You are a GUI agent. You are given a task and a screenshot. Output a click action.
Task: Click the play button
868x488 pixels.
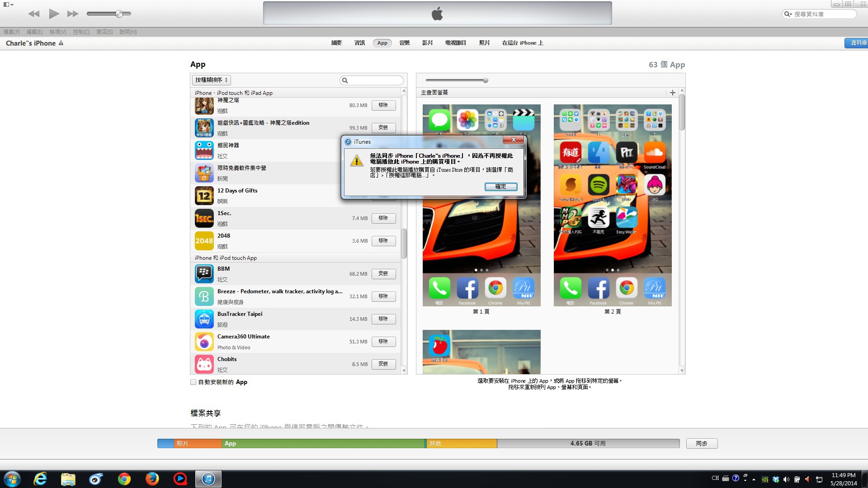point(54,14)
